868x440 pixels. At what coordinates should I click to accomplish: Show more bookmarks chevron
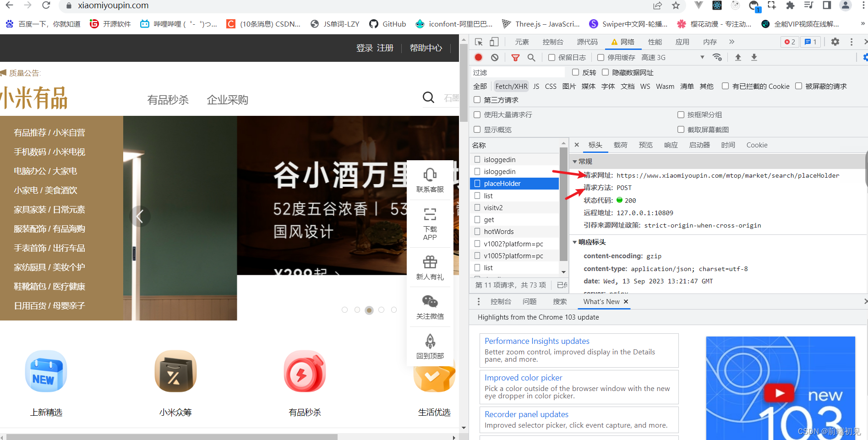pos(863,24)
